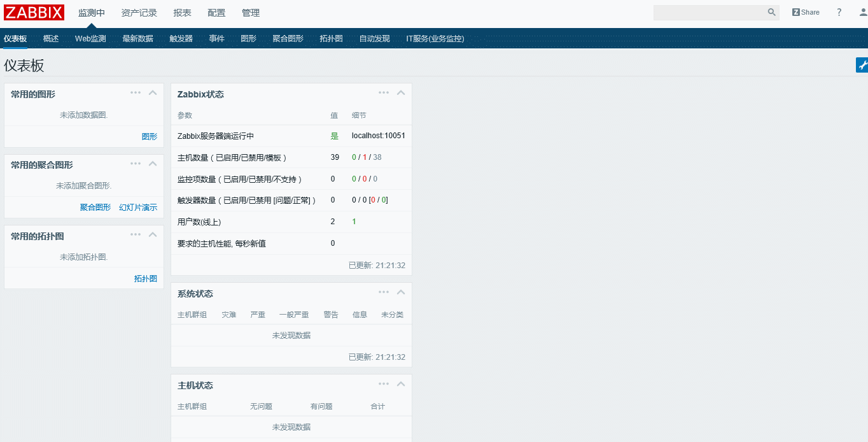Screen dimensions: 868x442
Task: Open the 资产记录 top menu
Action: click(x=139, y=13)
